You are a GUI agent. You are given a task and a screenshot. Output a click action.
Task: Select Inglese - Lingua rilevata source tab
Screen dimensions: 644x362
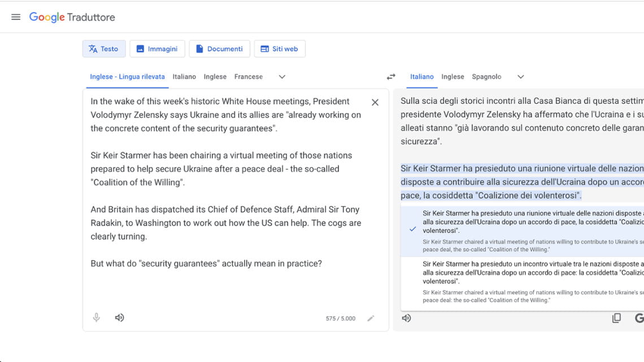(x=127, y=76)
